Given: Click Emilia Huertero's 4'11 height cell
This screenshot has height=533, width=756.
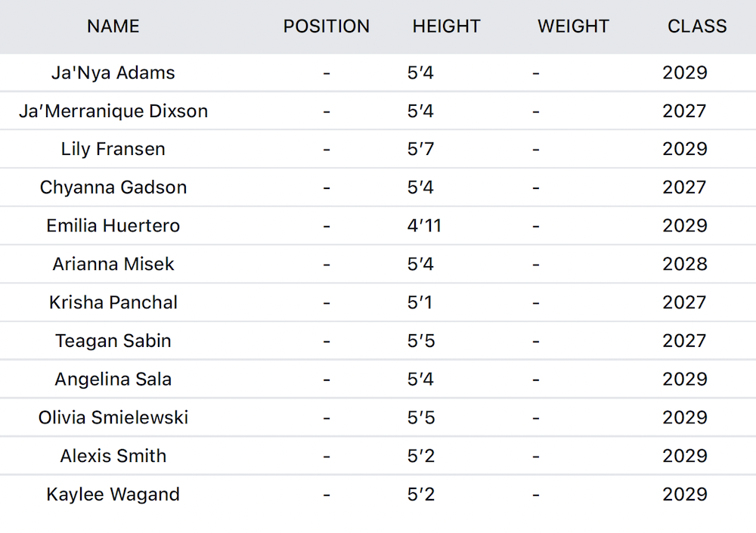Looking at the screenshot, I should click(424, 226).
